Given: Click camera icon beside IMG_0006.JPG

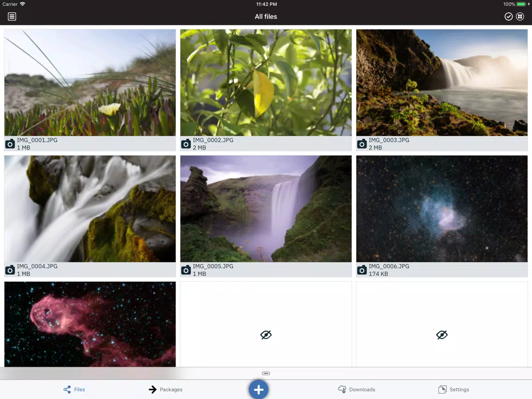Looking at the screenshot, I should 362,270.
